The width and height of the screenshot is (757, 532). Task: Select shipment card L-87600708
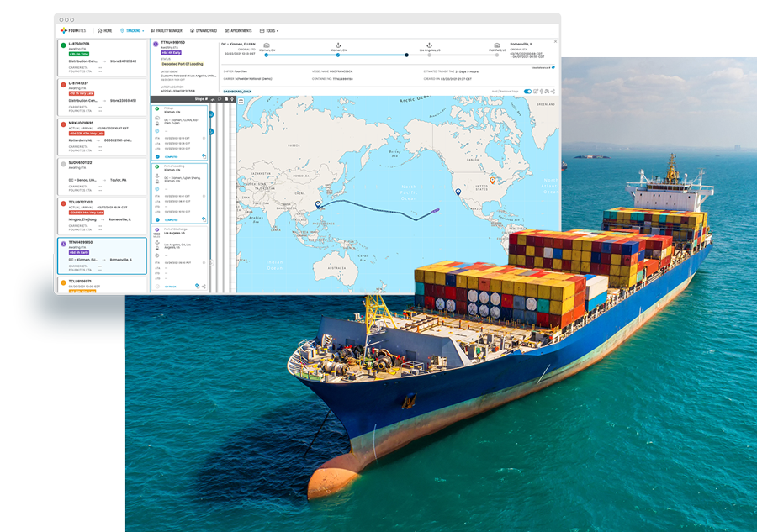tap(102, 57)
